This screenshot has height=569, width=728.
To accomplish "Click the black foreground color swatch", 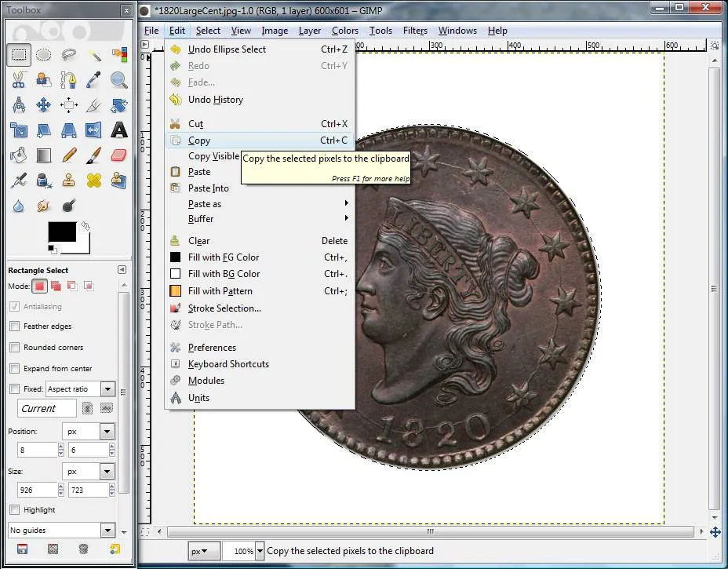I will pos(62,232).
